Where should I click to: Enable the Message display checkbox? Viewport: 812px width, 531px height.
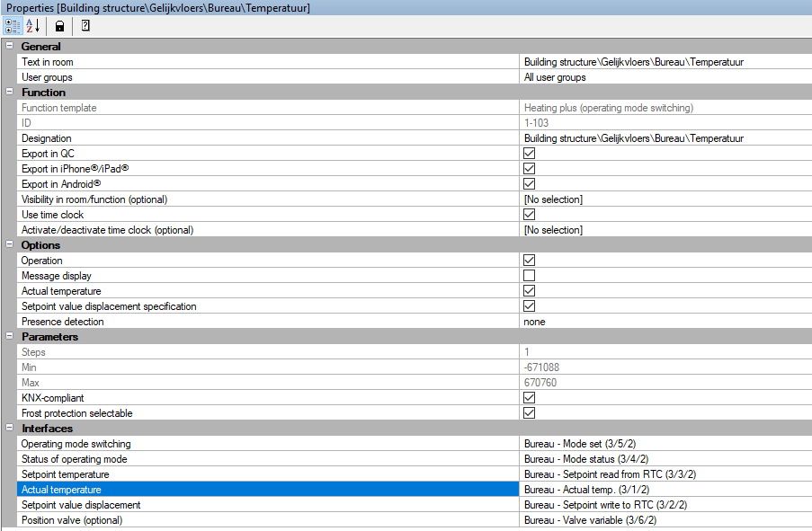pos(530,276)
